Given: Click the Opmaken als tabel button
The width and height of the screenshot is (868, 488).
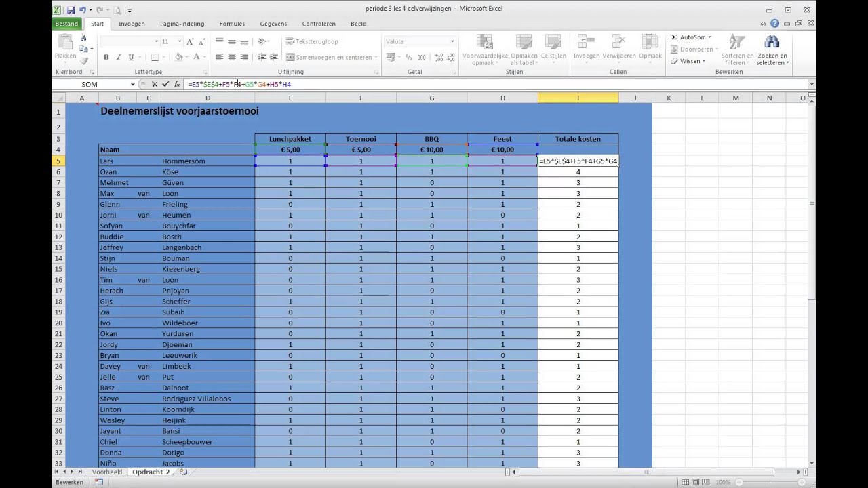Looking at the screenshot, I should [524, 49].
